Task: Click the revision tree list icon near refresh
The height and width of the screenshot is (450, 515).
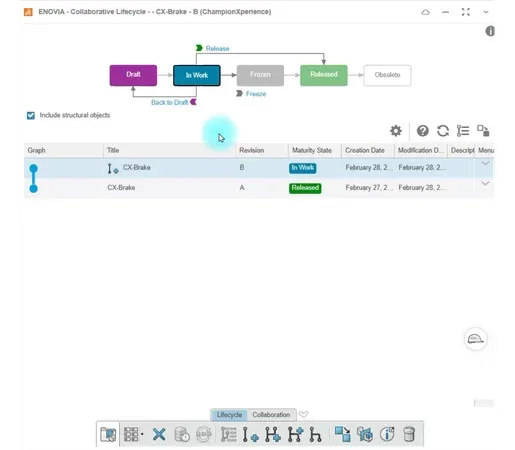Action: pos(463,131)
